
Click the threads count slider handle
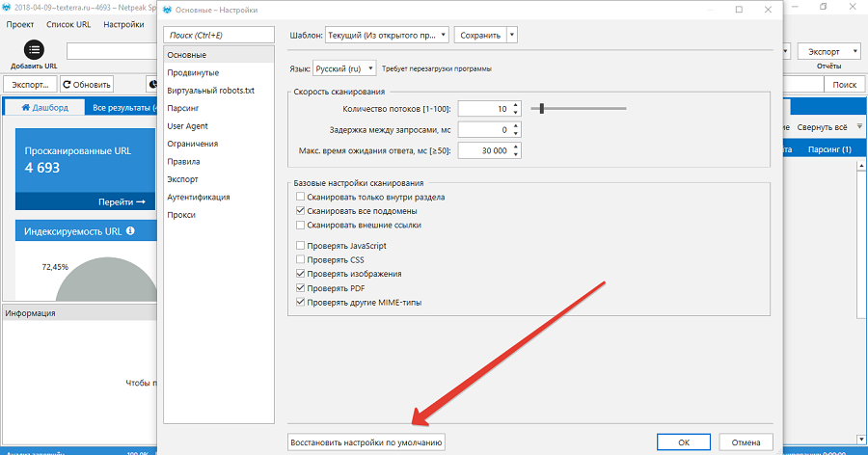(542, 109)
